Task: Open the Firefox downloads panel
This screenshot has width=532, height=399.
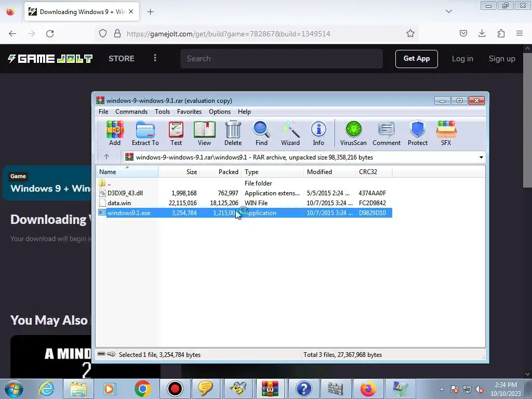Action: point(482,33)
